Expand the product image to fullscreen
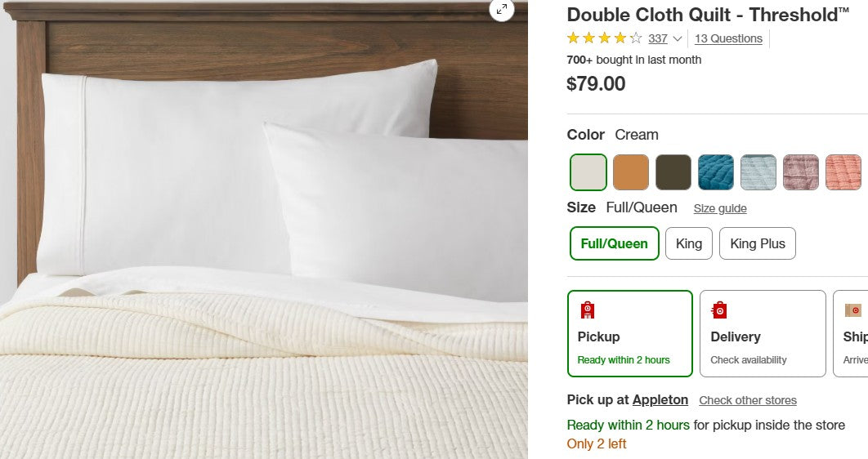This screenshot has width=868, height=459. [x=502, y=9]
